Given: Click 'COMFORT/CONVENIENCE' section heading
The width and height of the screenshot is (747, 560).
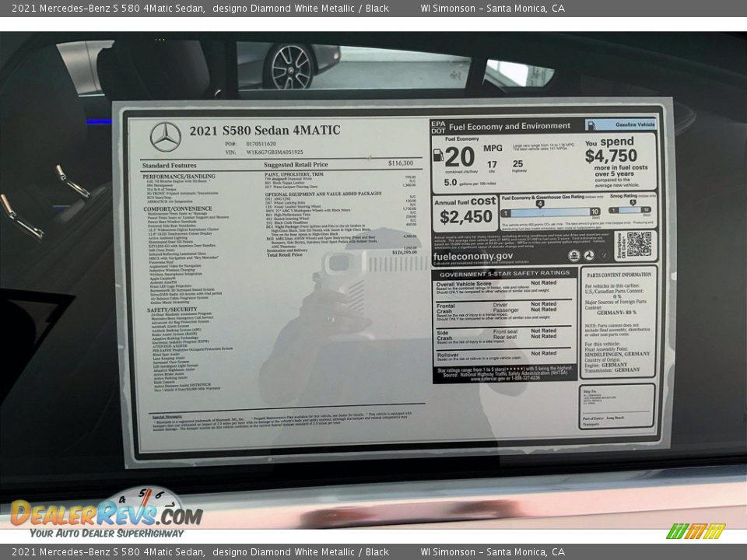Looking at the screenshot, I should 177,208.
